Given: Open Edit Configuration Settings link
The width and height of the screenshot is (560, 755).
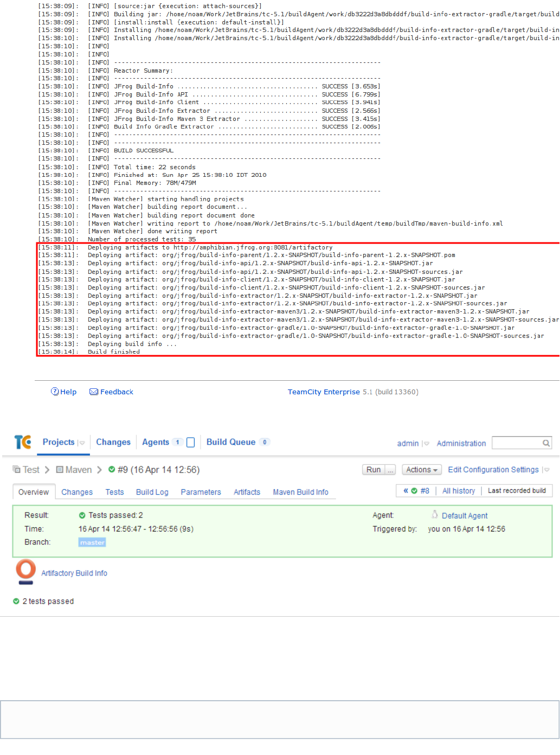Looking at the screenshot, I should (x=493, y=470).
